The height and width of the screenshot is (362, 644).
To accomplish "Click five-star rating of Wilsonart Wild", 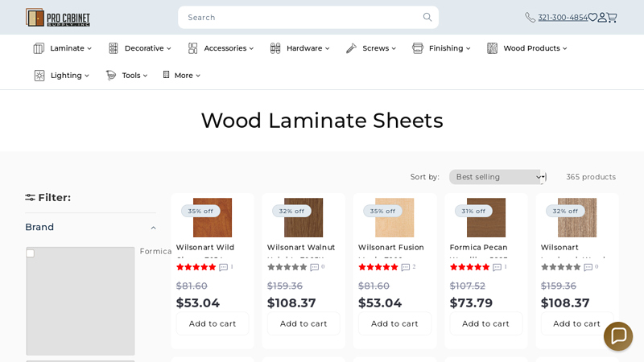I will tap(196, 267).
